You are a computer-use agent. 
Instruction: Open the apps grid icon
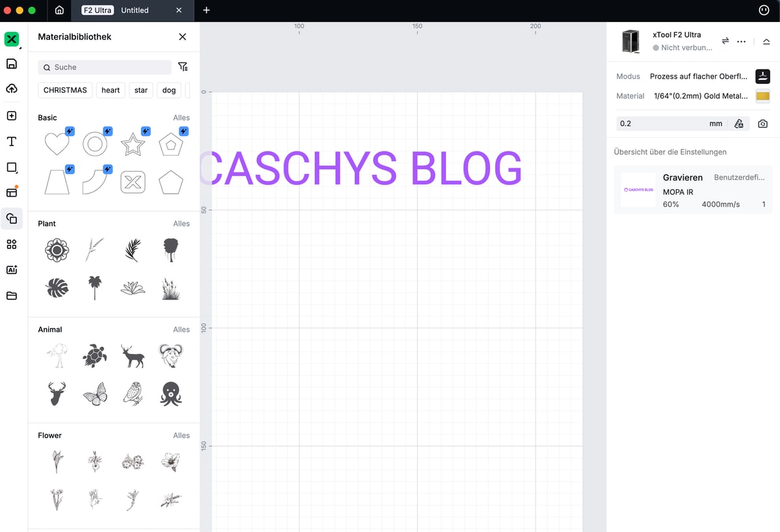(x=12, y=244)
